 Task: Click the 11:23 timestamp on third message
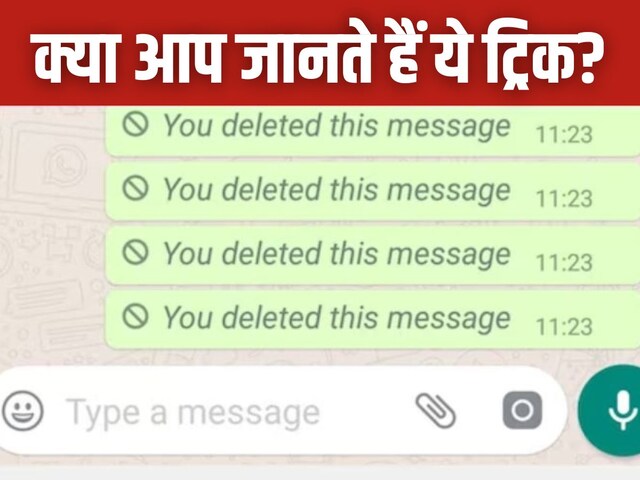click(564, 262)
